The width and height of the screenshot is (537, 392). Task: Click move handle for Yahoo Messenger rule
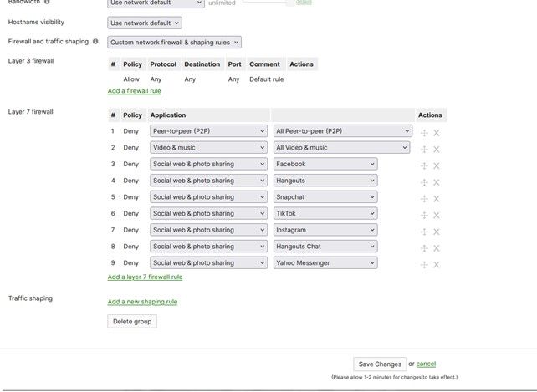(x=424, y=264)
